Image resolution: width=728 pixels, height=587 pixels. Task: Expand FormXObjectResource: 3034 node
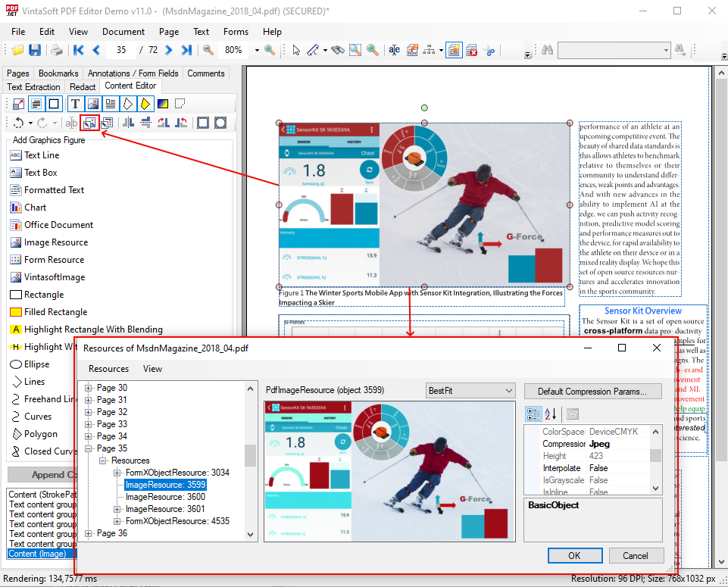tap(117, 473)
